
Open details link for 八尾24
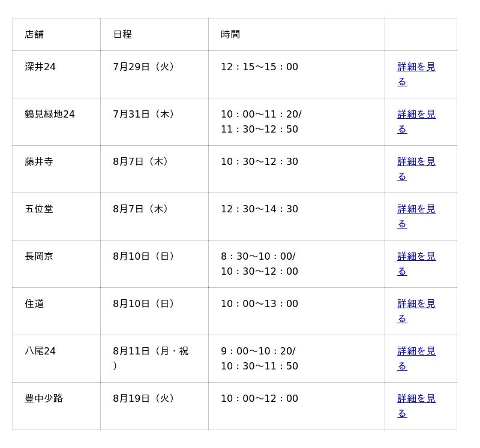point(416,351)
